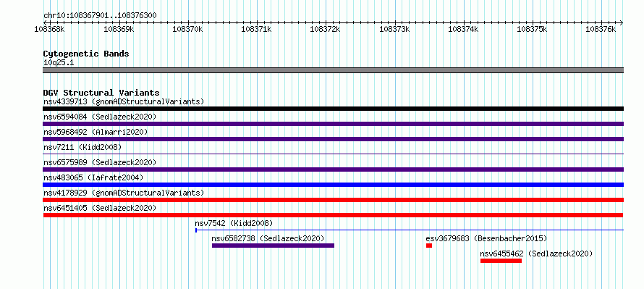This screenshot has height=289, width=644.
Task: Click ruler tick labeled 108370k
Action: pyautogui.click(x=187, y=29)
